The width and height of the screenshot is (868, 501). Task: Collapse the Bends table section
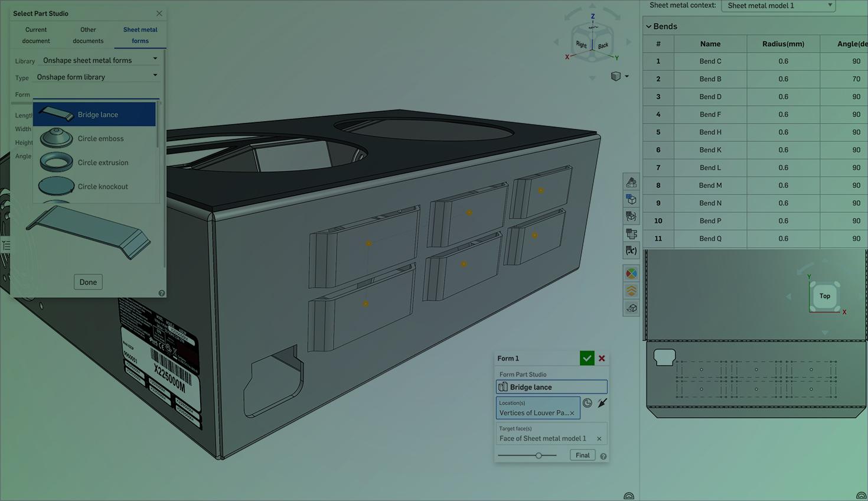(x=649, y=27)
